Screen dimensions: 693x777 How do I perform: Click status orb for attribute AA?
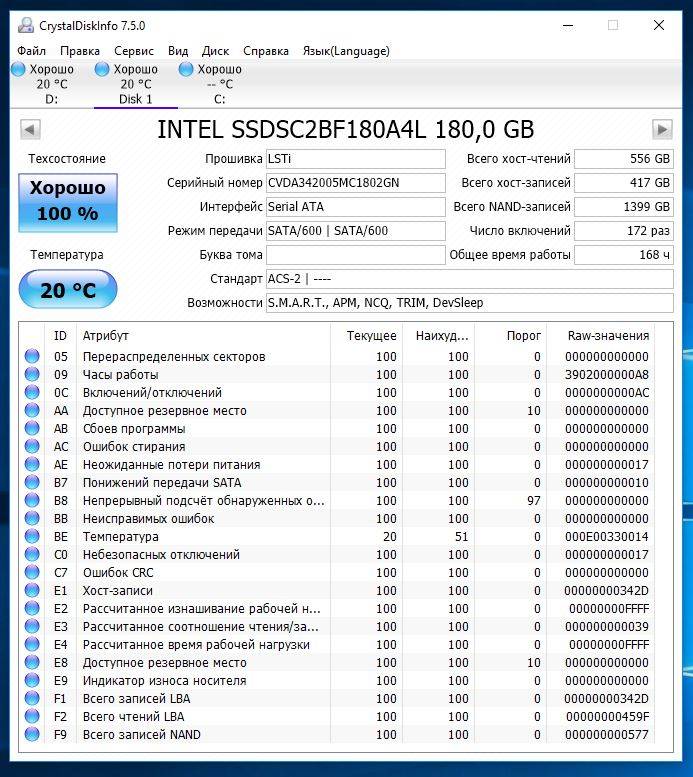point(32,410)
